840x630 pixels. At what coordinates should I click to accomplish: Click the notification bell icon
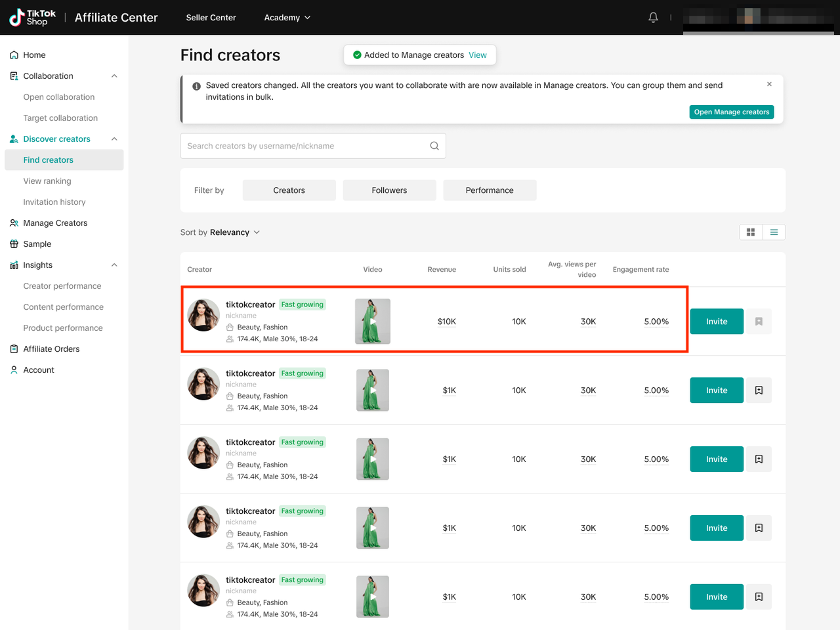[653, 18]
